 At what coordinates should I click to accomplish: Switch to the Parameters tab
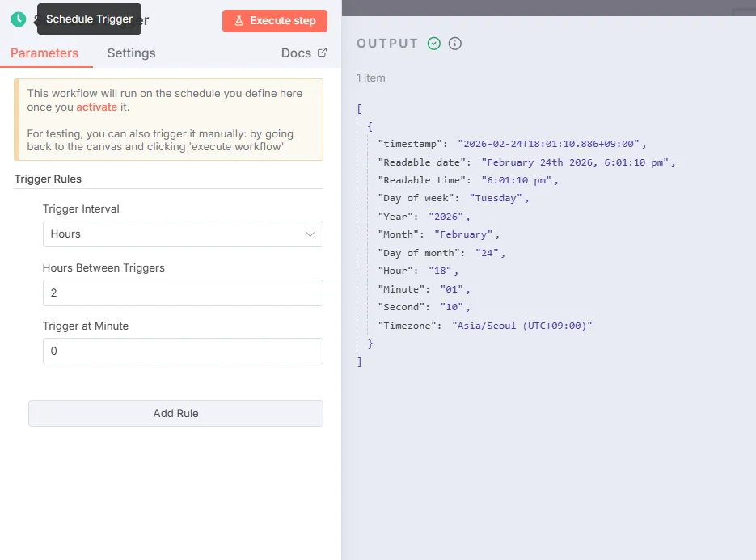click(44, 53)
